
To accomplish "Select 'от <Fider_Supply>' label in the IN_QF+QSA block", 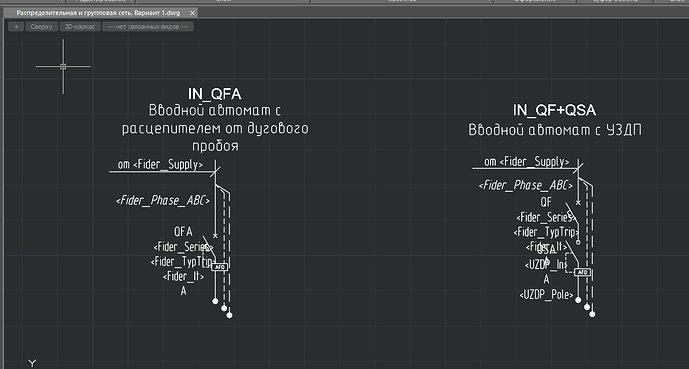I will pos(526,162).
